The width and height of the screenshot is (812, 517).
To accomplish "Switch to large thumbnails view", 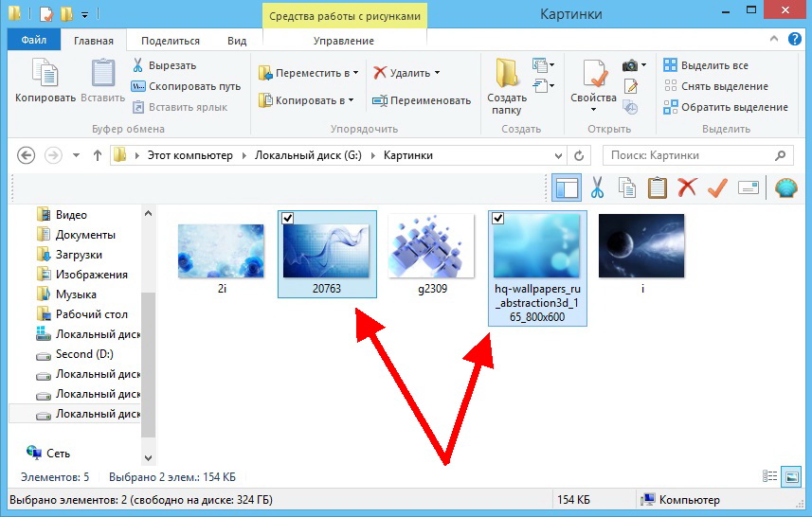I will [791, 476].
